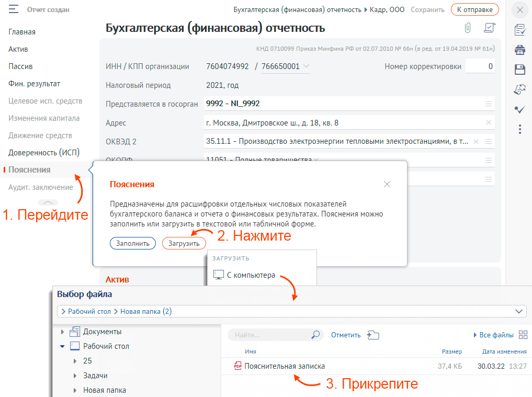
Task: Save the report with the floppy disk icon
Action: click(x=520, y=70)
